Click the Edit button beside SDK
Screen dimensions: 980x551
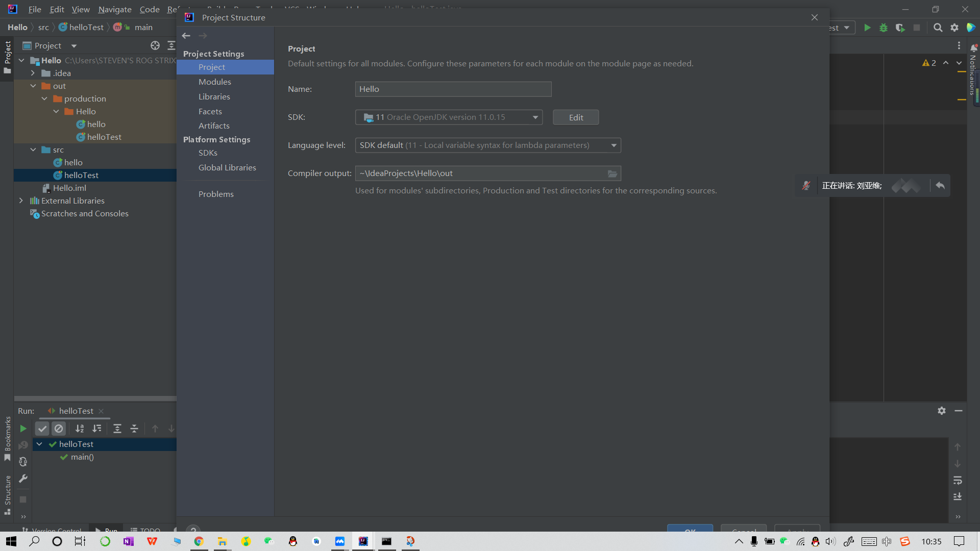(576, 117)
